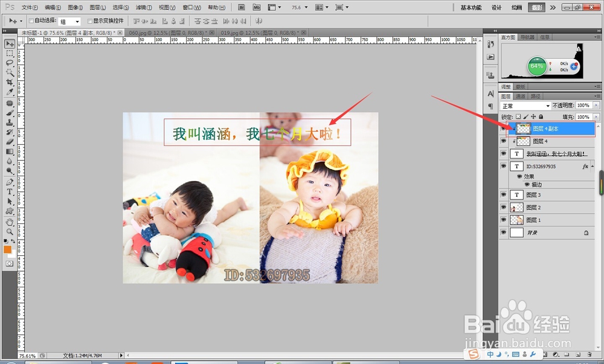Toggle visibility of 图层 3
The width and height of the screenshot is (604, 364).
(x=504, y=195)
